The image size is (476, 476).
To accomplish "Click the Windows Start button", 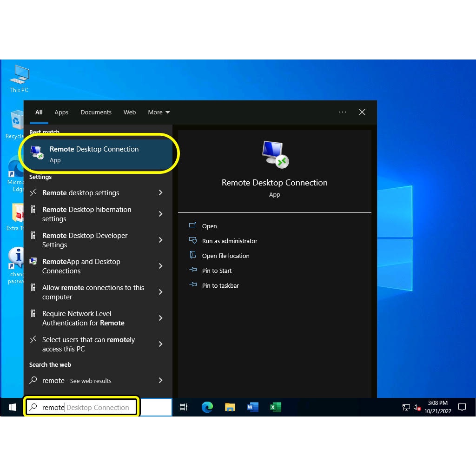I will click(x=13, y=407).
